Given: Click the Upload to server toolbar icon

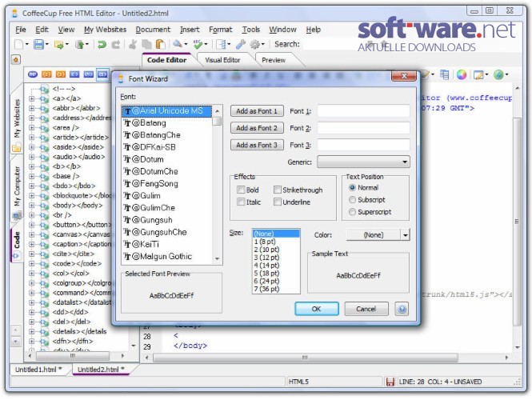Looking at the screenshot, I should [x=79, y=44].
